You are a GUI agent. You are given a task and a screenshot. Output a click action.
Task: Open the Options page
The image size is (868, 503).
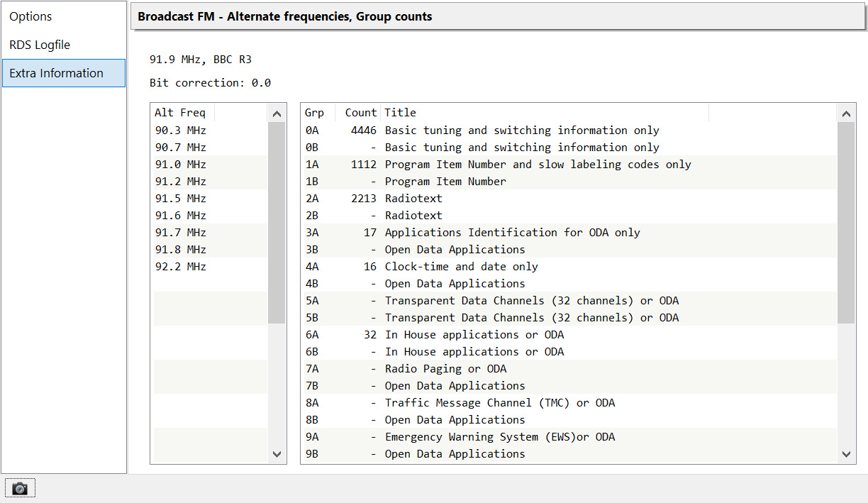click(30, 16)
